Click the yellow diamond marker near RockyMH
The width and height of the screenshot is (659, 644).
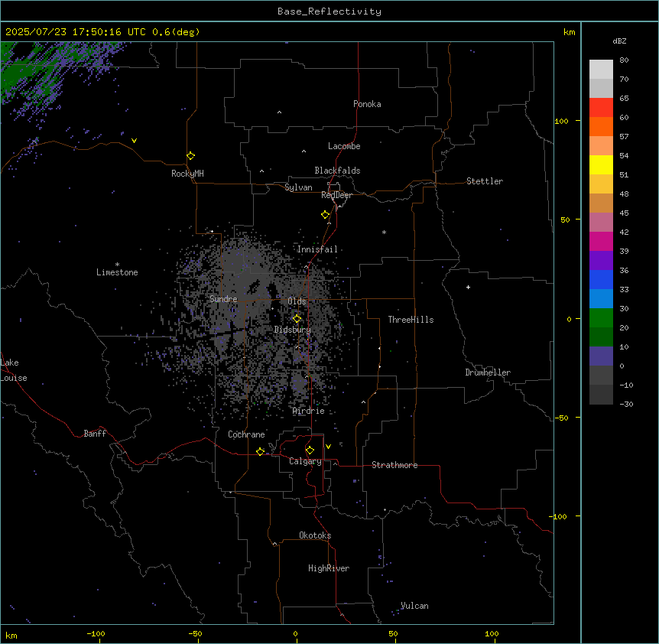tap(191, 156)
